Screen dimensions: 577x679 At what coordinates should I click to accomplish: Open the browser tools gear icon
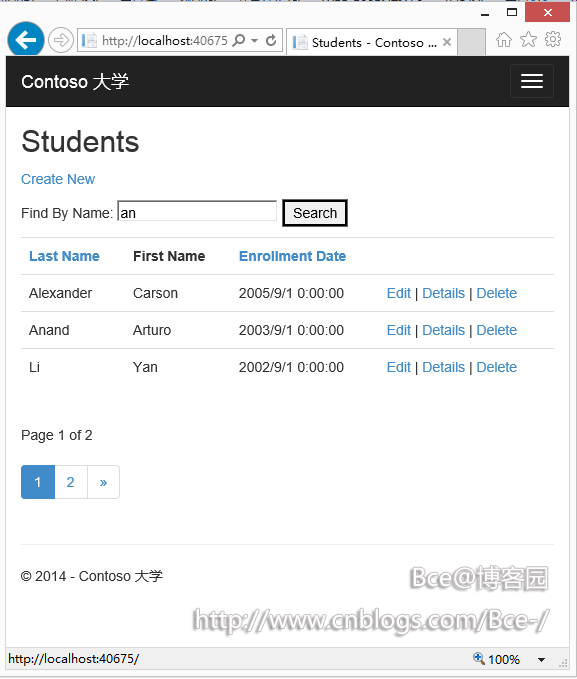(x=553, y=39)
